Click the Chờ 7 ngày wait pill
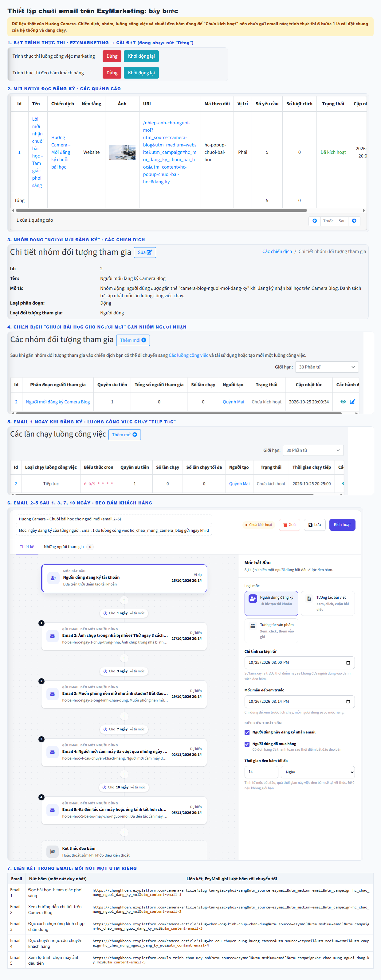This screenshot has height=980, width=381. coord(124,729)
